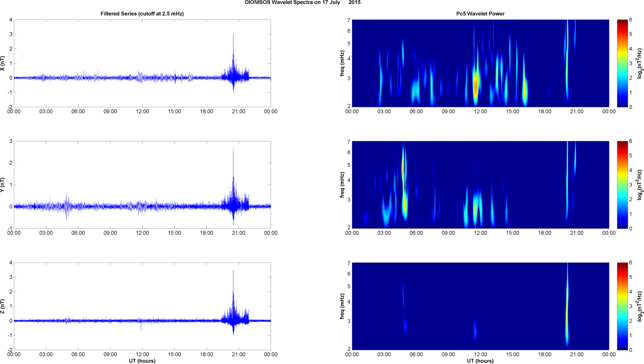Select the middle wavelet colorbar
Image resolution: width=644 pixels, height=364 pixels.
(622, 185)
